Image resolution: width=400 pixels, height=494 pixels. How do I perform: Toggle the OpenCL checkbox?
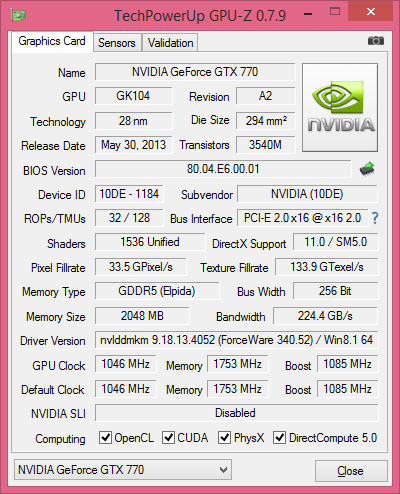coord(105,437)
